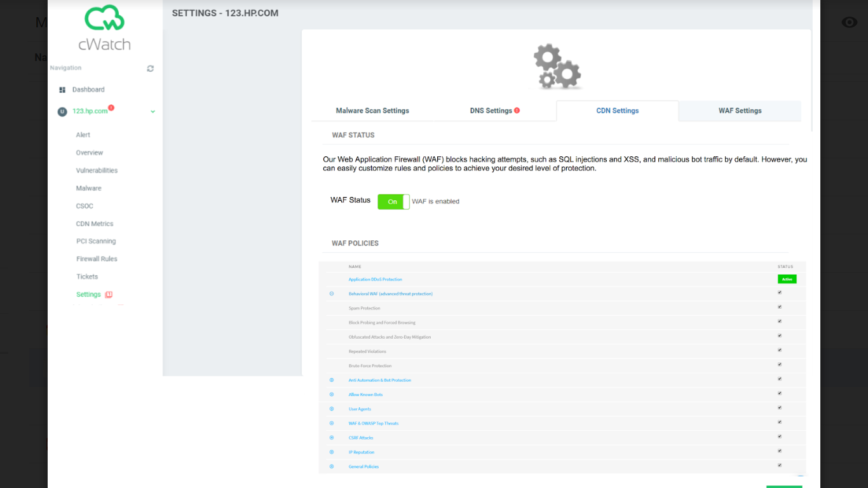Toggle Obfuscated Attacks and Zero-Day Mitigation checkbox
The width and height of the screenshot is (868, 488).
coord(780,335)
